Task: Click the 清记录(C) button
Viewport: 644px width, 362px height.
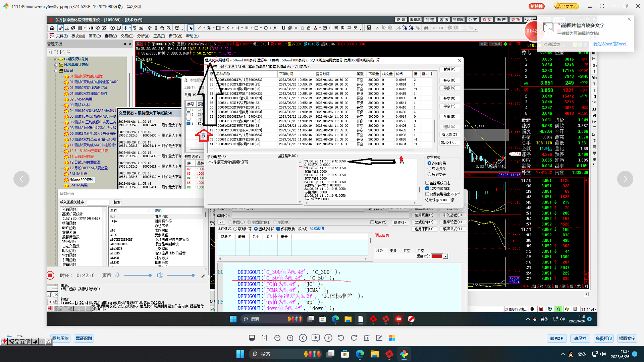Action: pyautogui.click(x=449, y=135)
